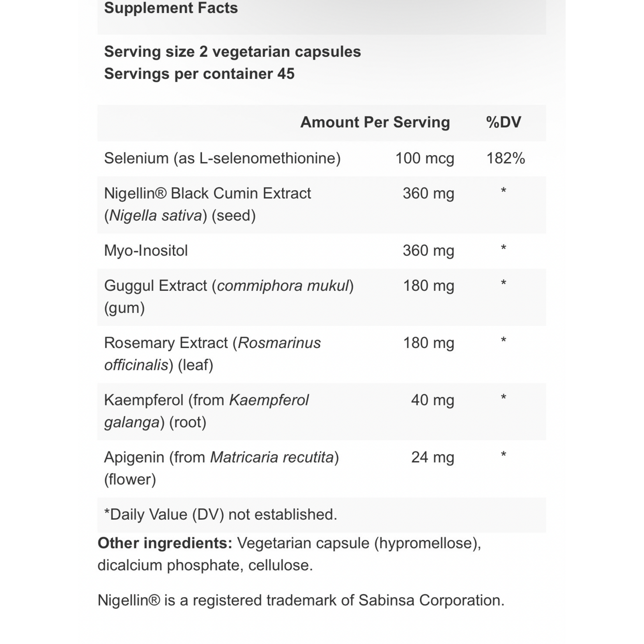644x644 pixels.
Task: Select the Selenium (as L-selenomethionine) row label
Action: tap(222, 159)
